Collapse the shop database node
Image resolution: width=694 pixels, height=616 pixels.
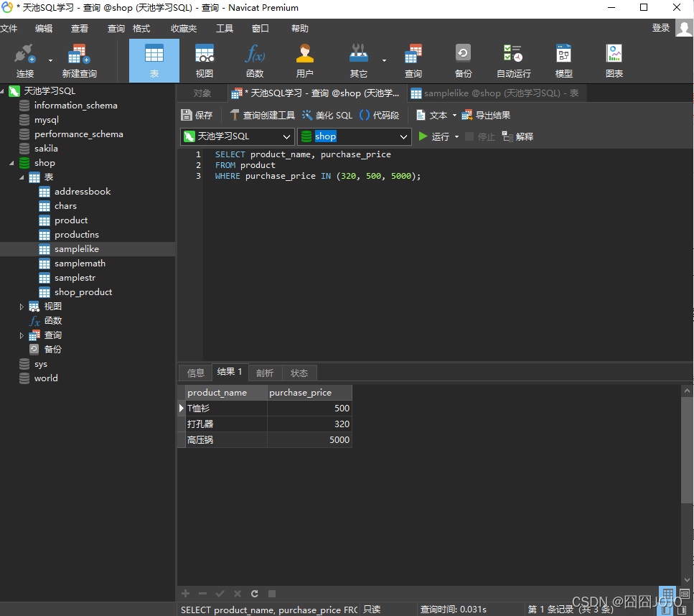click(x=12, y=163)
